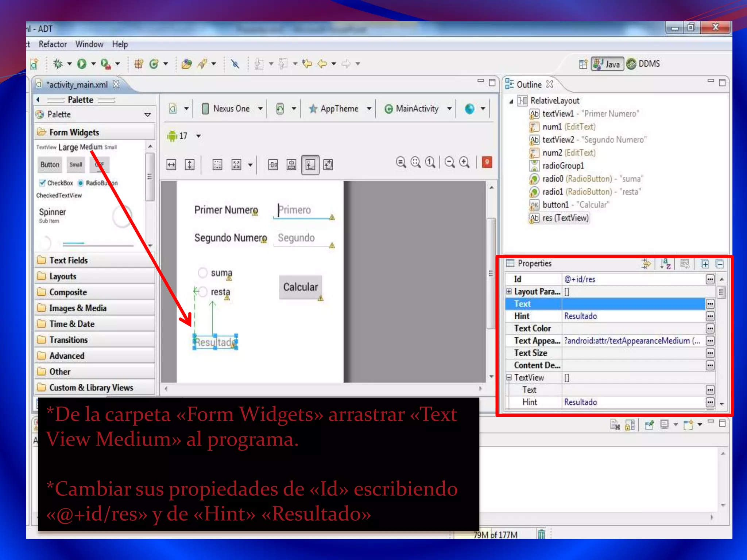Select res (TextView) in Outline
The image size is (747, 560).
point(559,218)
